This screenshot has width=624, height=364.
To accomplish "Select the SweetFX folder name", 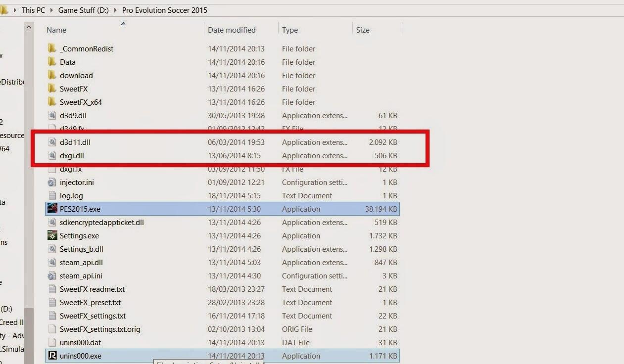I will [74, 89].
